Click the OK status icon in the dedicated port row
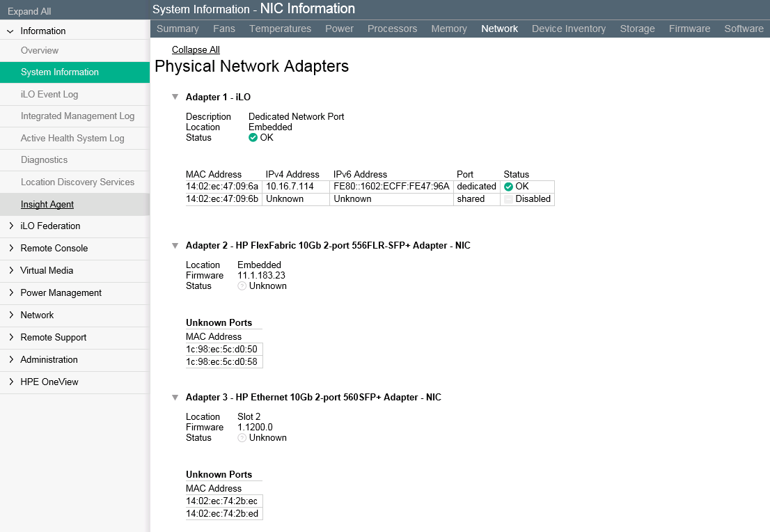Screen dimensions: 770x532 point(508,187)
